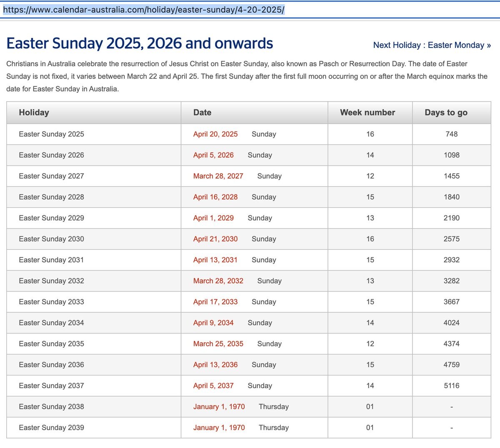Click the Easter Sunday 2025, 2026 page heading
500x448 pixels.
(x=140, y=43)
